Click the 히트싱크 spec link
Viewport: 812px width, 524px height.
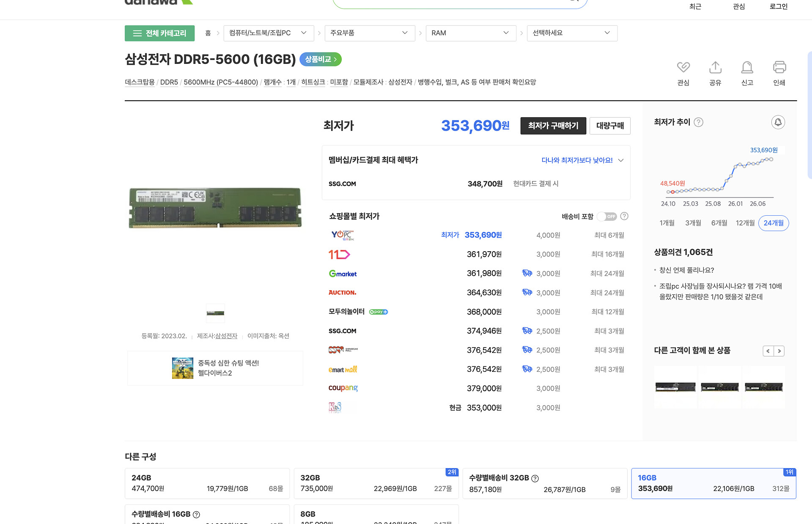coord(313,82)
